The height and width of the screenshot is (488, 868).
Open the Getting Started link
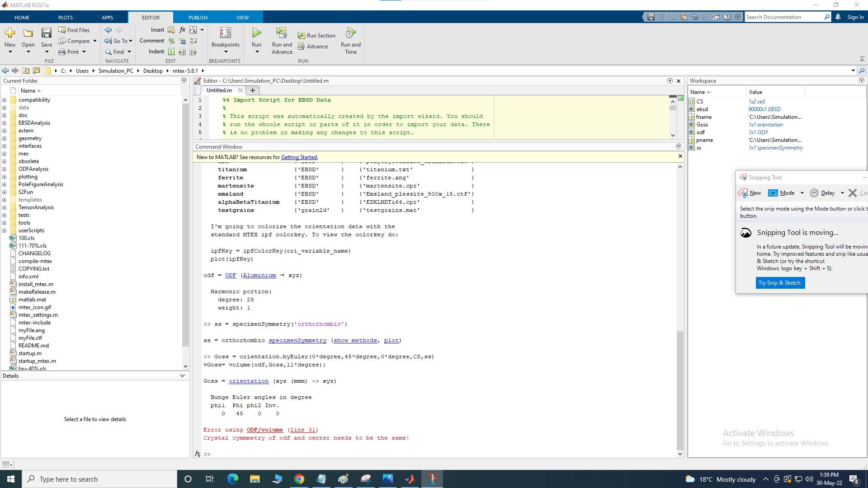point(299,157)
